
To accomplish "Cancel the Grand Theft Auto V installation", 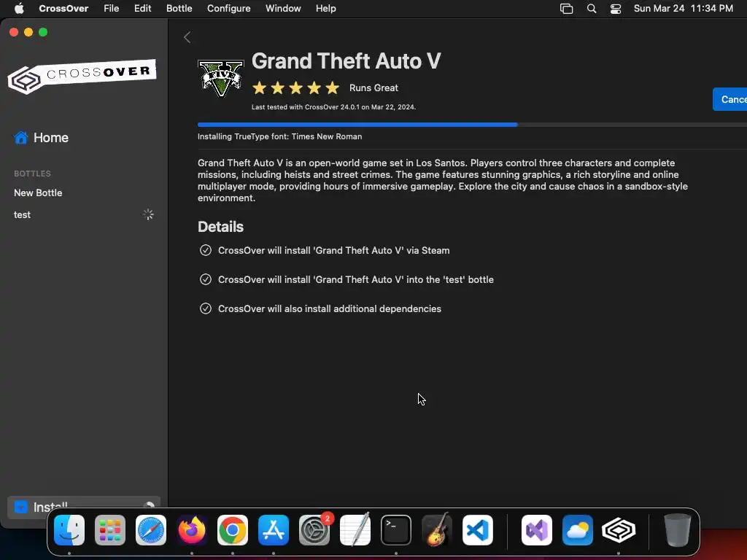I will click(729, 99).
